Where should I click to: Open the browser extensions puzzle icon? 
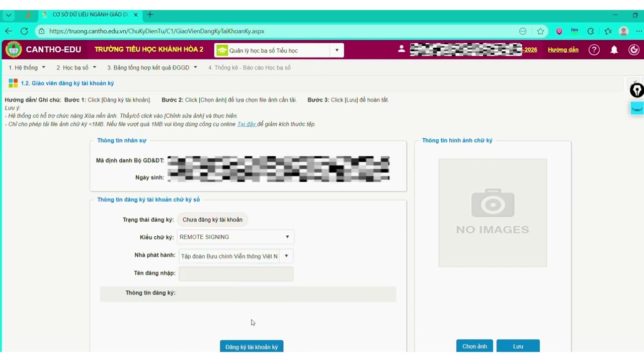(x=591, y=31)
